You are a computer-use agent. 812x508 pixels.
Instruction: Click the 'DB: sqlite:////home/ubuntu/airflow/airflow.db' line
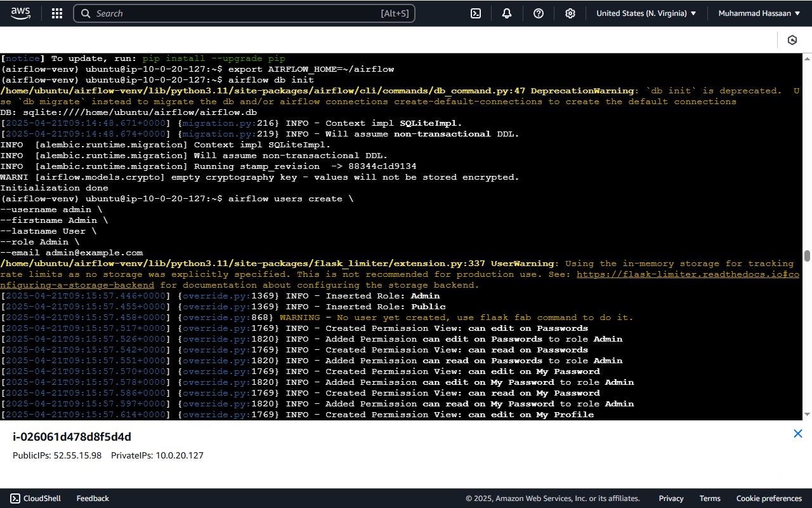pyautogui.click(x=129, y=112)
